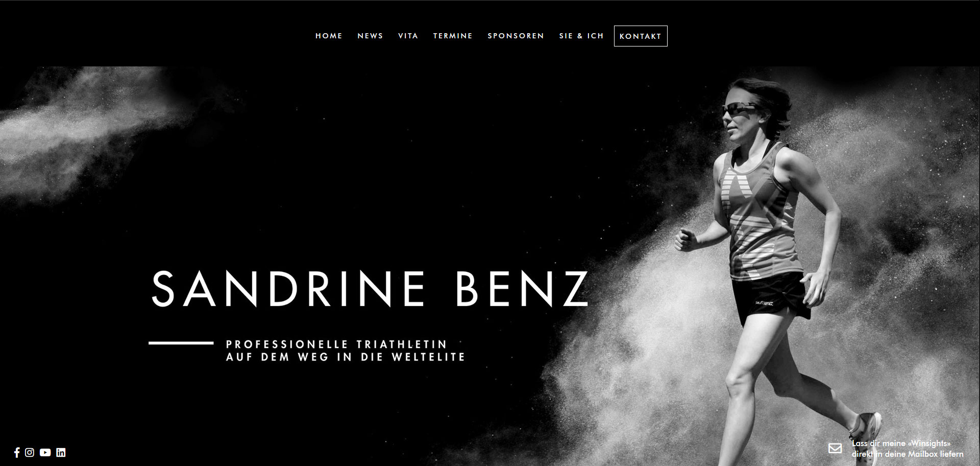980x466 pixels.
Task: Open the Termine page
Action: click(453, 36)
